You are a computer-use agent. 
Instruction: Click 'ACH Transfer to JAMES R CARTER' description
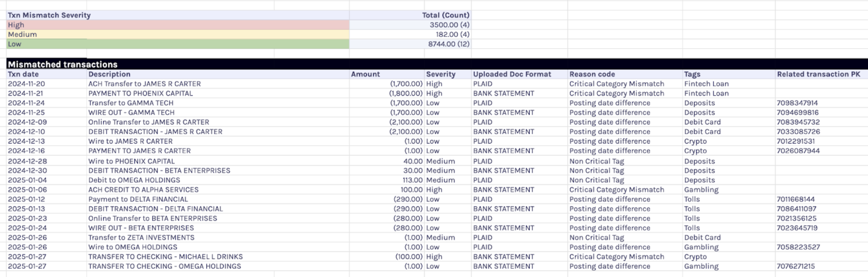218,84
